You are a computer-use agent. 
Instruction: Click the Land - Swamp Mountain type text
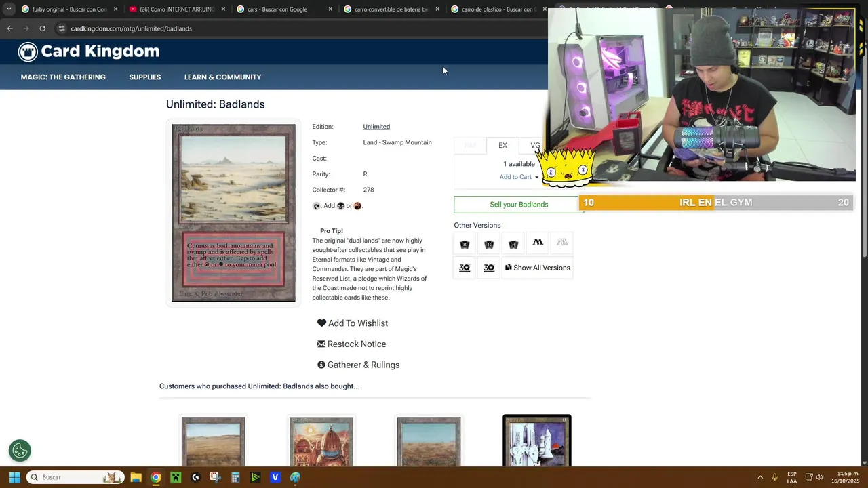pyautogui.click(x=397, y=142)
